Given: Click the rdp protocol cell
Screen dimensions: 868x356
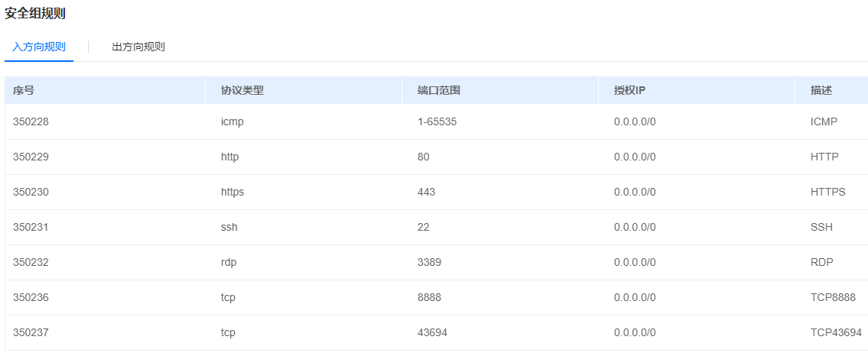Looking at the screenshot, I should pos(229,262).
